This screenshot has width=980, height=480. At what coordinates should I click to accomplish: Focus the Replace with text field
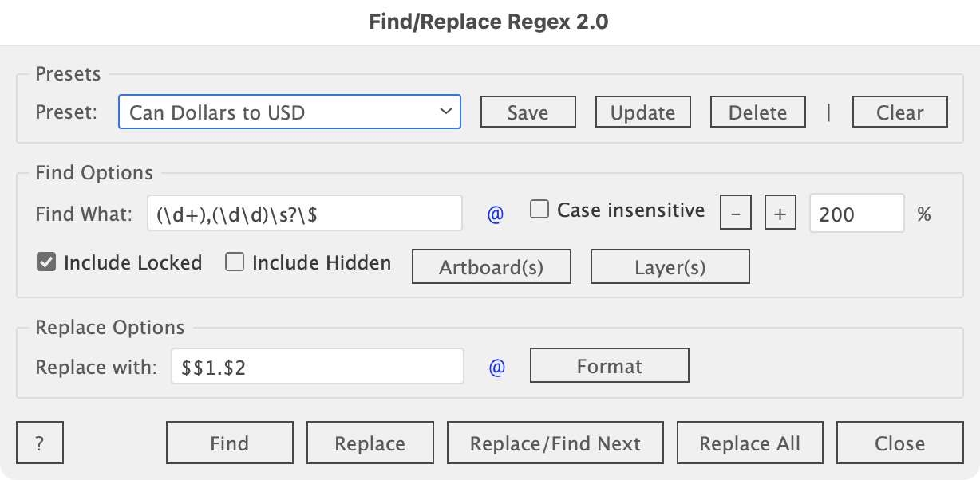click(x=317, y=367)
